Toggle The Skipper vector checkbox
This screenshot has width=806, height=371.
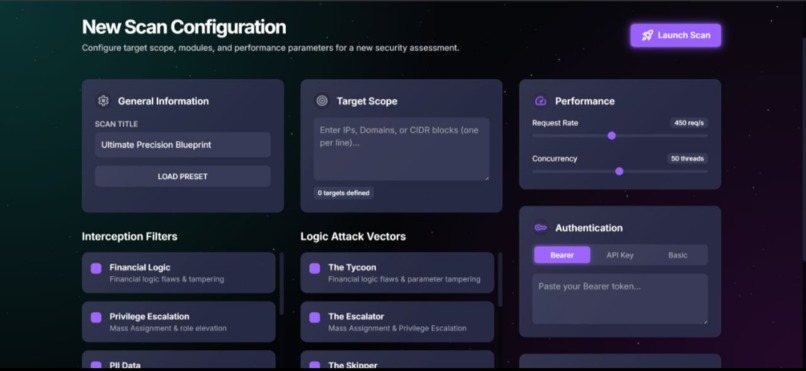point(315,365)
